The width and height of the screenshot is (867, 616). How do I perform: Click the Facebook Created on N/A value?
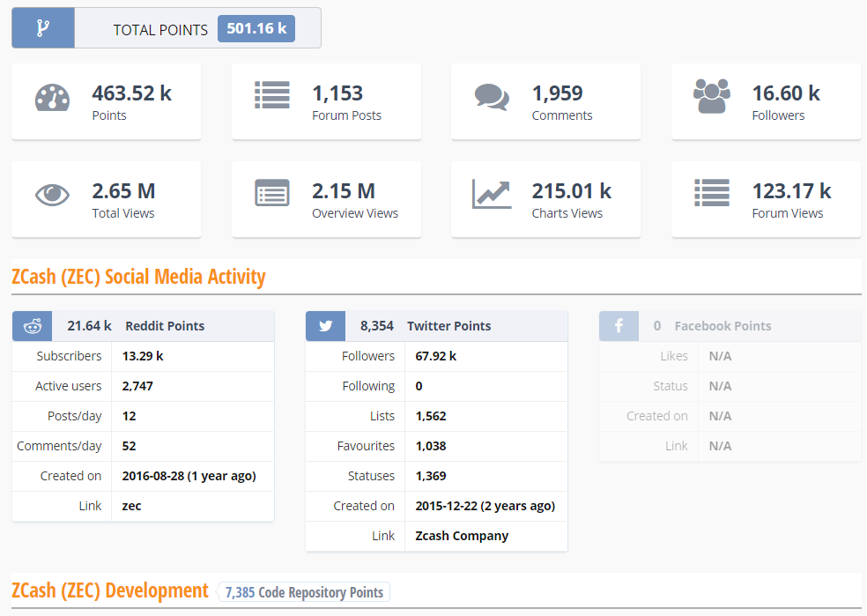coord(720,416)
